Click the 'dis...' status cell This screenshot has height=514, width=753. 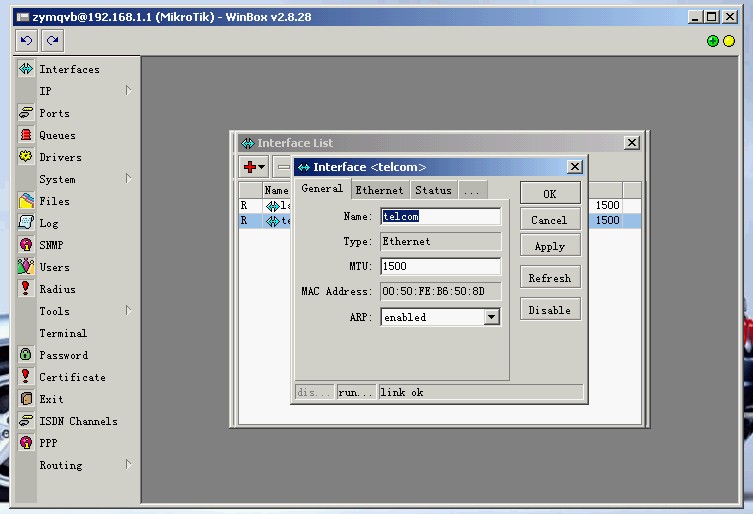315,392
